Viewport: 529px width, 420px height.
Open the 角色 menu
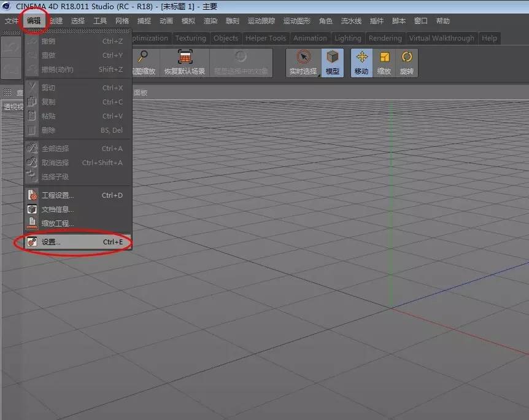point(326,21)
